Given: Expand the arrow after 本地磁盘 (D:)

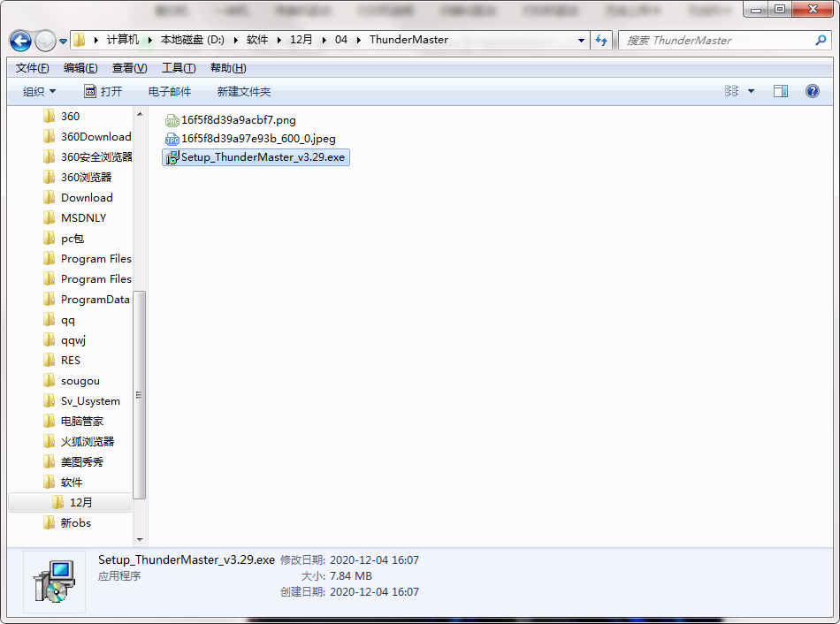Looking at the screenshot, I should click(x=236, y=40).
